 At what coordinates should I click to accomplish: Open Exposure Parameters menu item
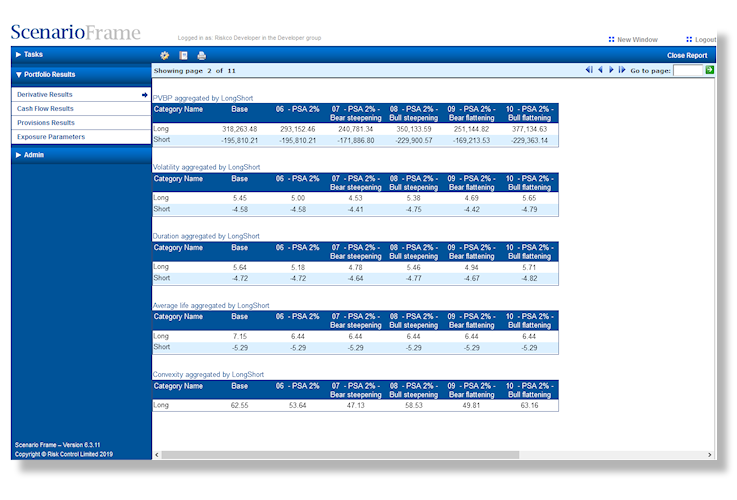81,137
